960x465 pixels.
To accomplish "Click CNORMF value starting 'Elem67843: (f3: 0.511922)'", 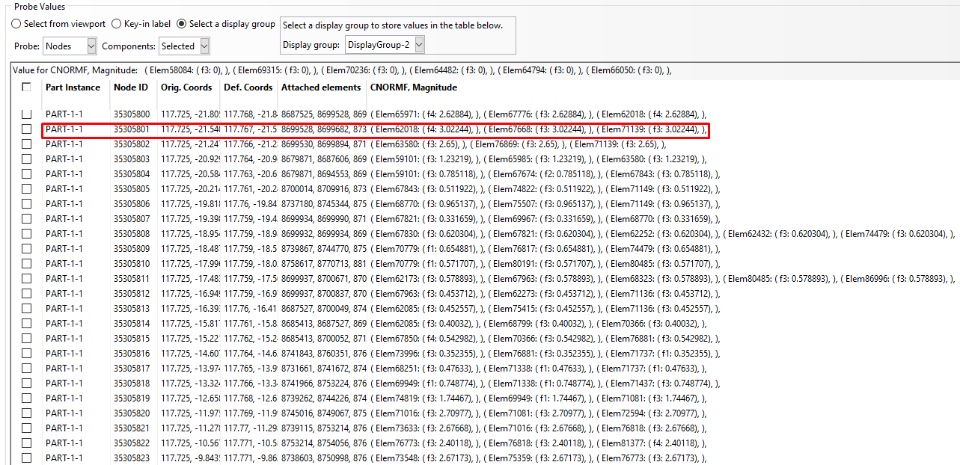I will click(x=545, y=189).
